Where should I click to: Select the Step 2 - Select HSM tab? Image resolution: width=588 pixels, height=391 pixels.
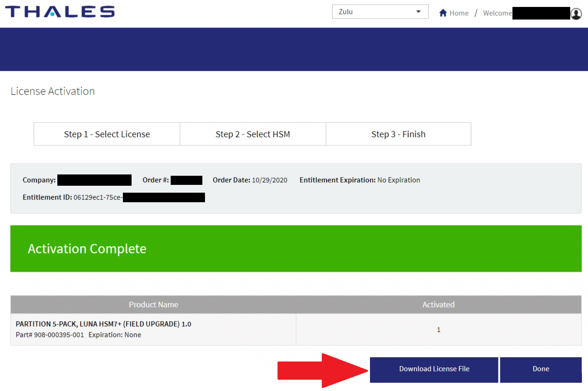tap(253, 134)
